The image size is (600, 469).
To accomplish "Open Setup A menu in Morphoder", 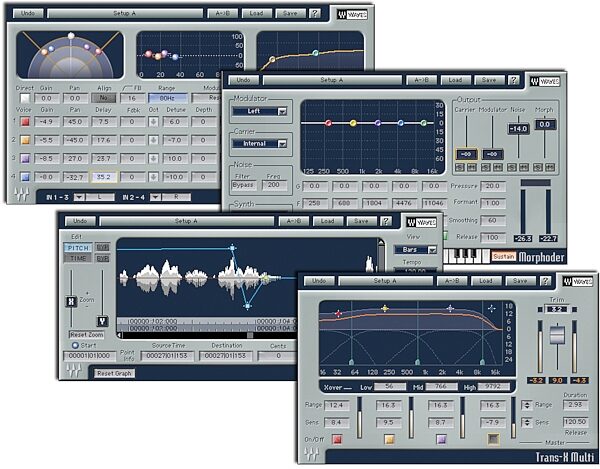I will tap(332, 80).
